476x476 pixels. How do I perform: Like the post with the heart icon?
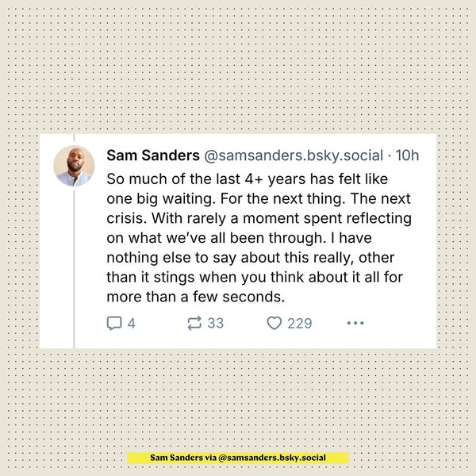(x=274, y=323)
